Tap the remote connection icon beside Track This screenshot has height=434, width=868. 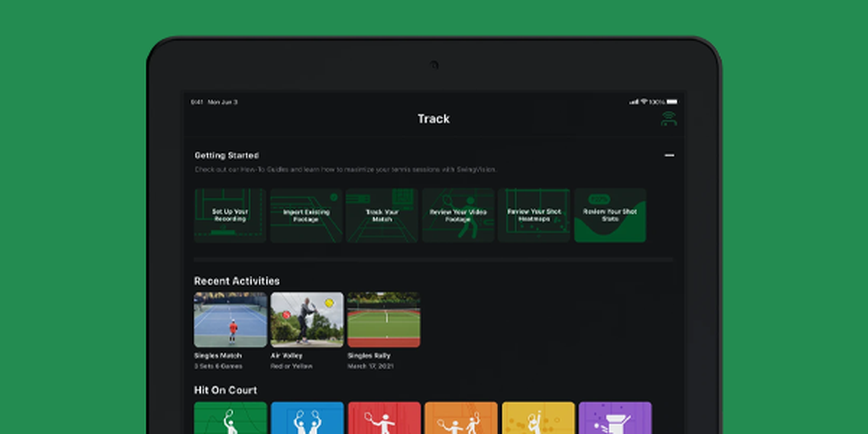coord(669,119)
